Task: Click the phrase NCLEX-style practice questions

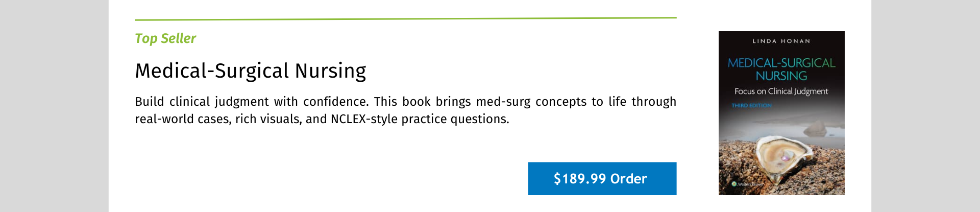Action: point(420,119)
